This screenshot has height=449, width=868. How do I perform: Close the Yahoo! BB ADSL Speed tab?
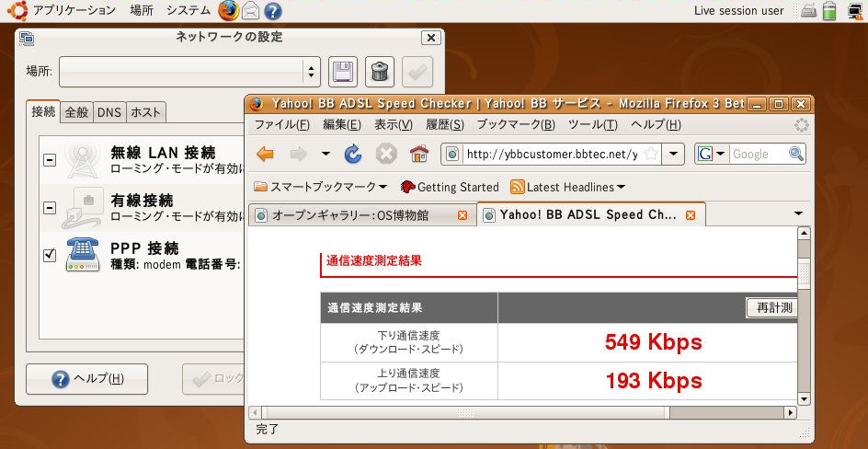coord(691,214)
